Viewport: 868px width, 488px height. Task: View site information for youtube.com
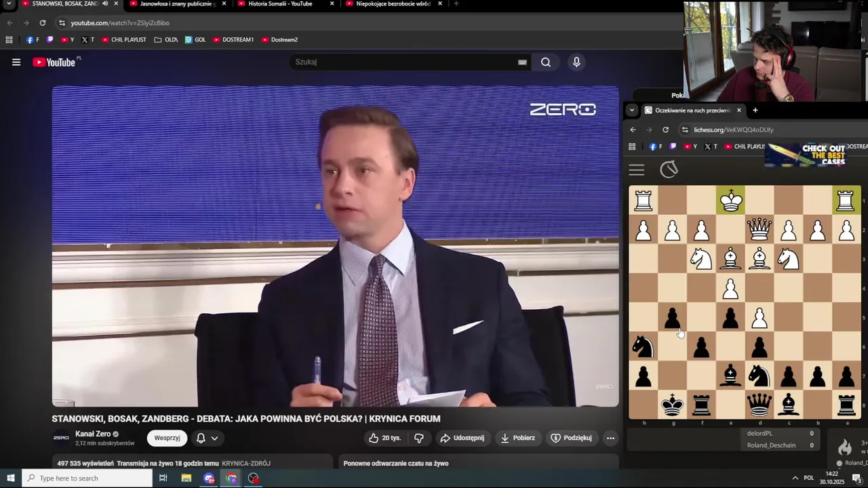62,23
